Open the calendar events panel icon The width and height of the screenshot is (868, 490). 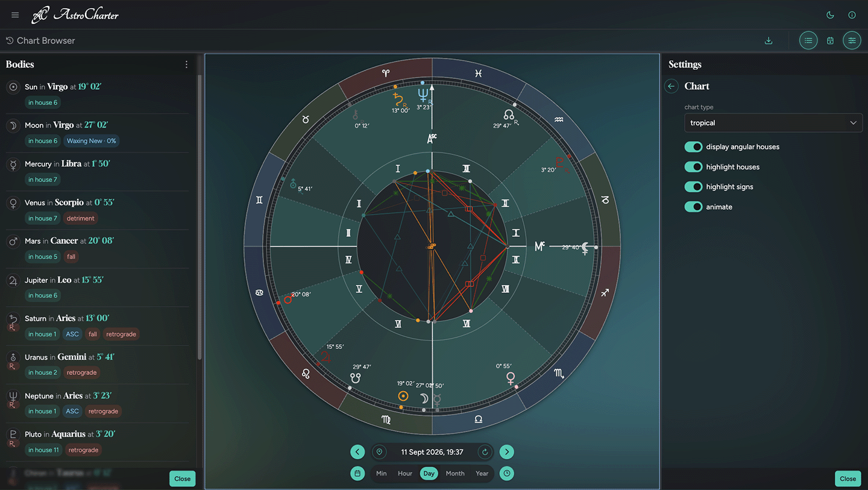[830, 40]
